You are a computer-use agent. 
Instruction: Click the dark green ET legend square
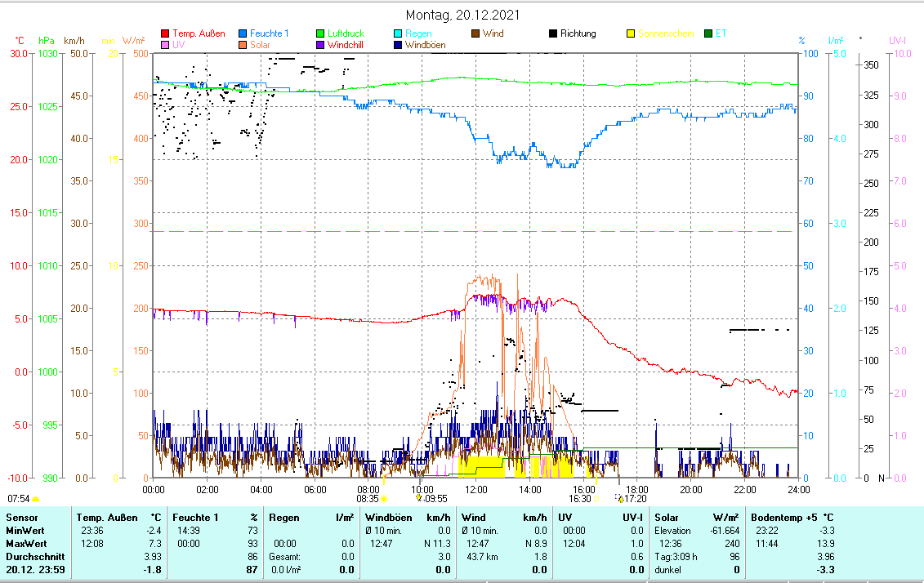click(x=708, y=34)
